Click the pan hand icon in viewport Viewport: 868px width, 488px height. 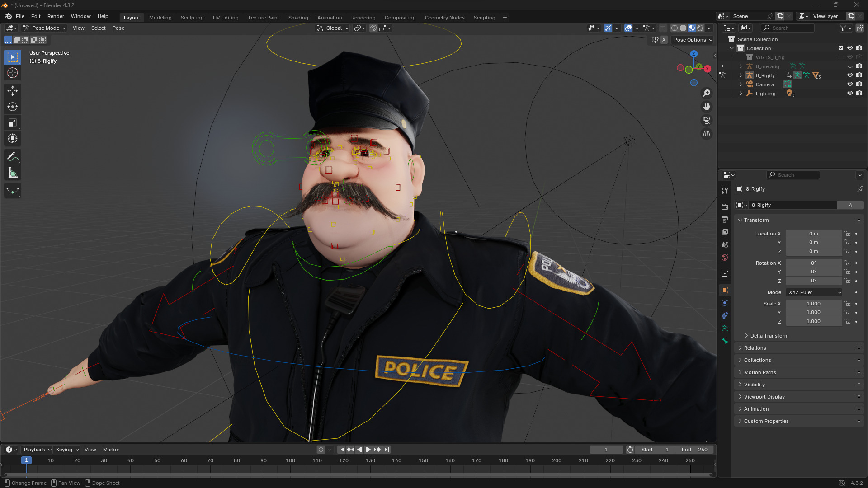point(707,107)
